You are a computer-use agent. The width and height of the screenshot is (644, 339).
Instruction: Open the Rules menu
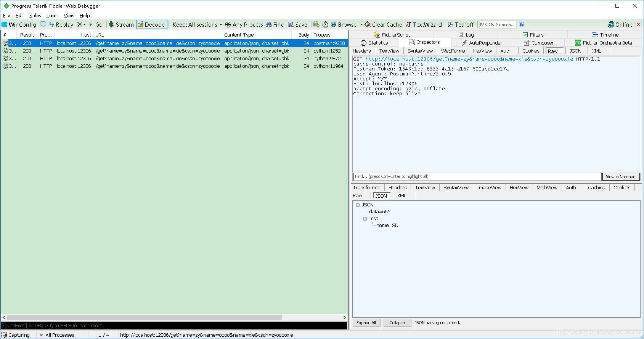(35, 16)
